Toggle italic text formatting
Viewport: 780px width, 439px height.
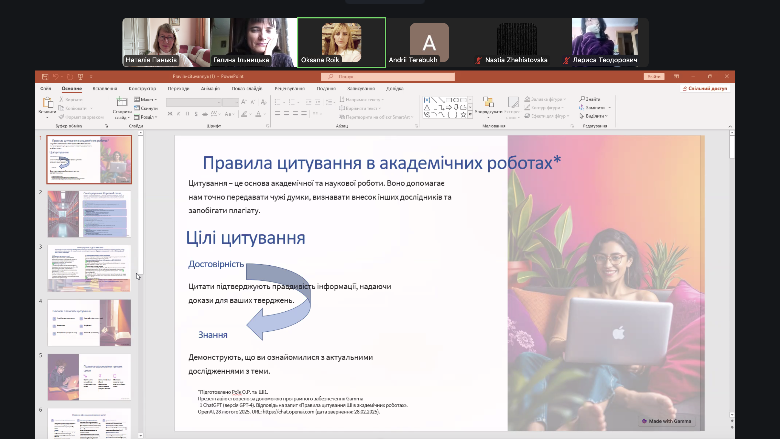click(x=180, y=116)
